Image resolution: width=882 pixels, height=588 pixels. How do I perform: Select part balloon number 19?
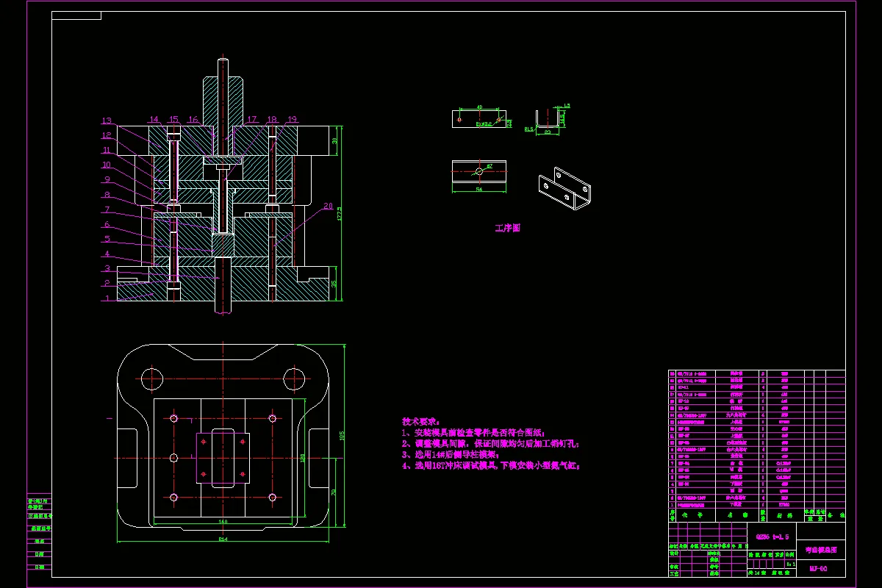click(292, 119)
